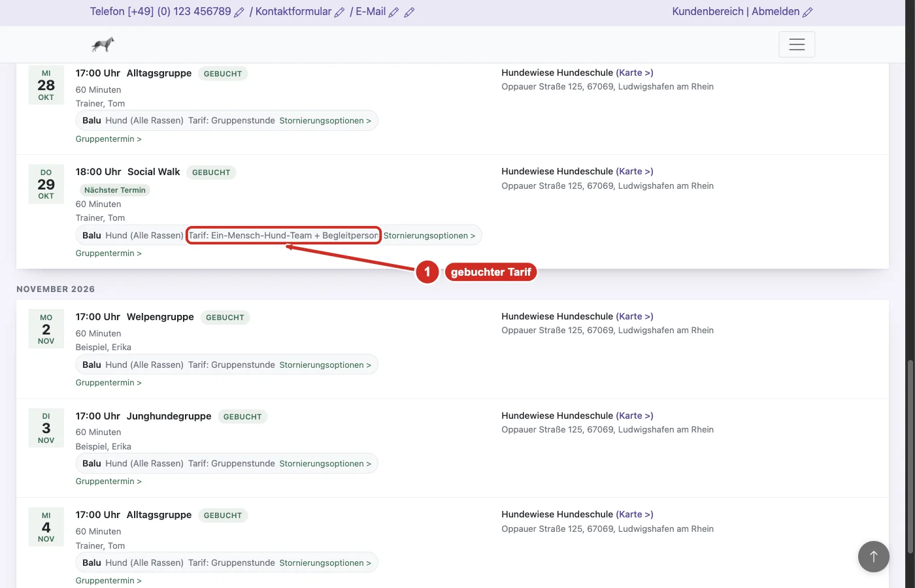The image size is (915, 588).
Task: Click Balu in the Junghundegruppe booking pill
Action: pos(91,463)
